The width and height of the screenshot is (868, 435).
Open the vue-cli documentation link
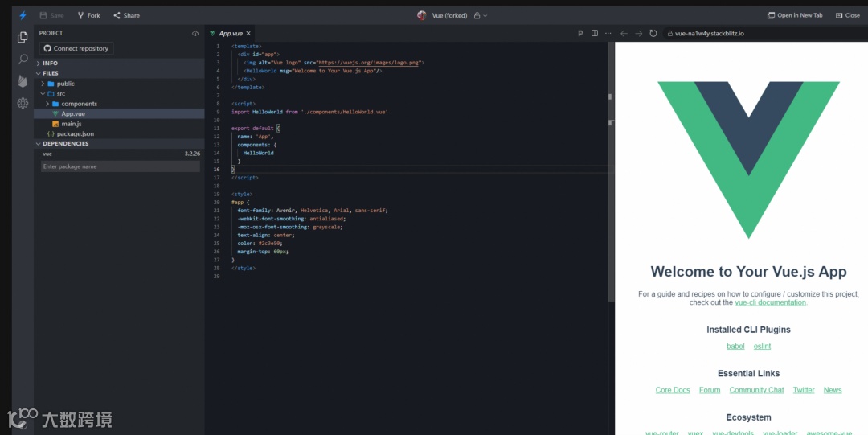[770, 302]
